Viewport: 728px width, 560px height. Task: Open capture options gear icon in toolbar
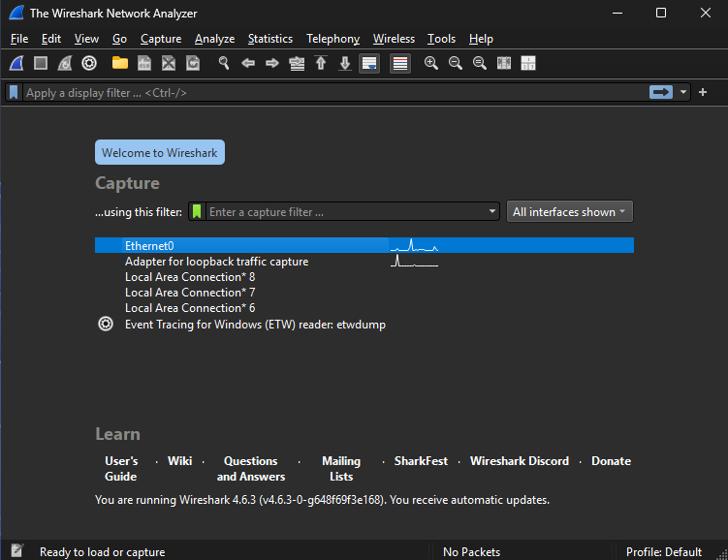(89, 63)
